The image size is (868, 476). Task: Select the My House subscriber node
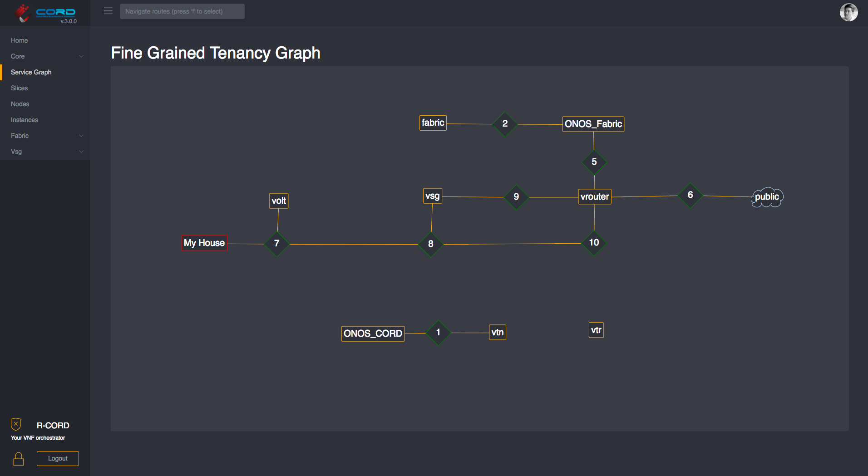204,243
